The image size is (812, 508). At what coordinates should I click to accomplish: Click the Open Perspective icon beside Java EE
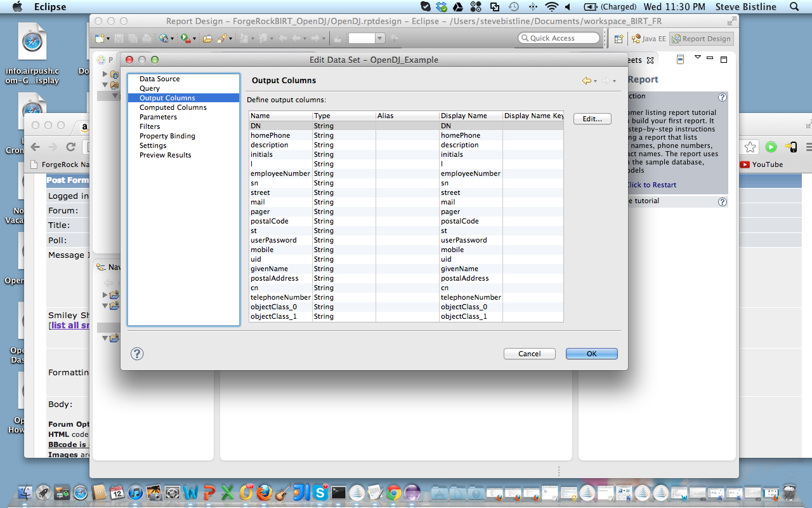point(619,39)
